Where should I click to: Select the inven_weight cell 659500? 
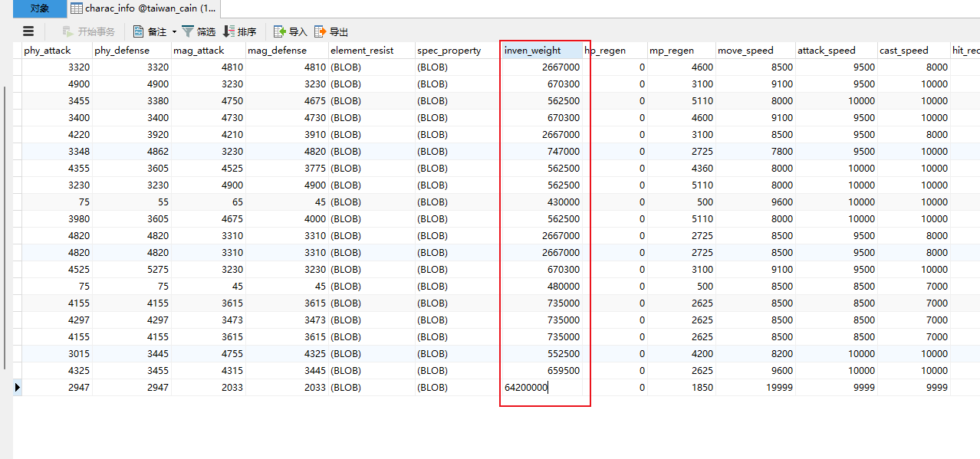542,371
